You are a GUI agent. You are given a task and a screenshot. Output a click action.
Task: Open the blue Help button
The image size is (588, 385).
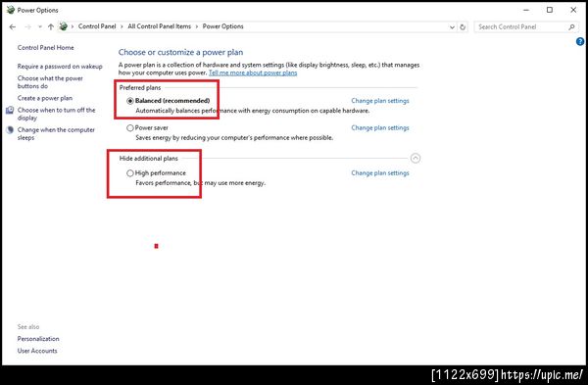coord(580,41)
